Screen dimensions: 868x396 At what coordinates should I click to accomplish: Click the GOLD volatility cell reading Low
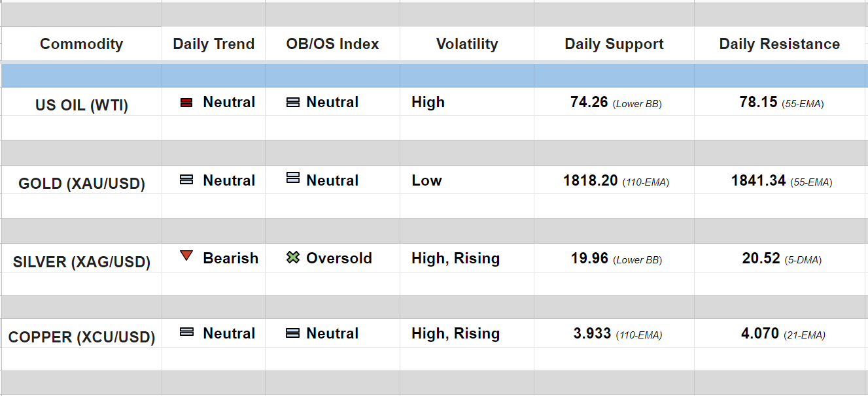tap(426, 180)
